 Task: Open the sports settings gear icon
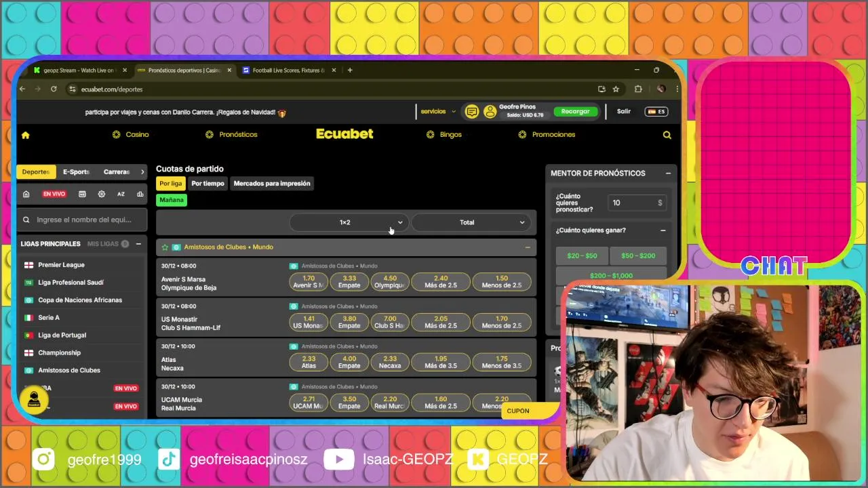(x=102, y=194)
